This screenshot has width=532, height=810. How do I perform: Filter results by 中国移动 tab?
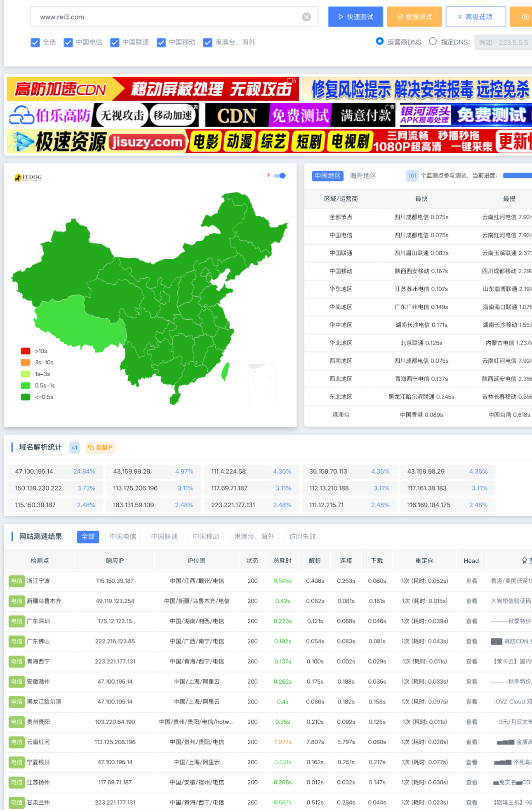tap(206, 537)
